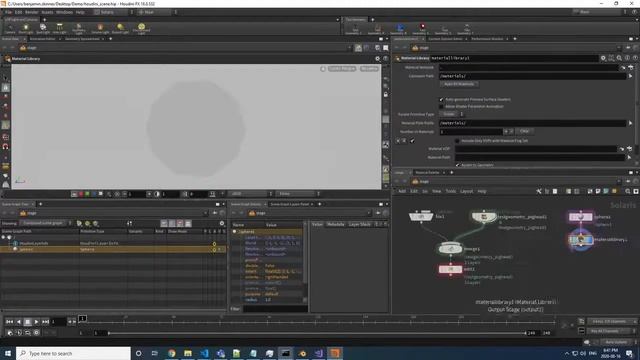The height and width of the screenshot is (360, 640).
Task: Enable Allow Shader Parameter Animation checkbox
Action: click(x=441, y=107)
